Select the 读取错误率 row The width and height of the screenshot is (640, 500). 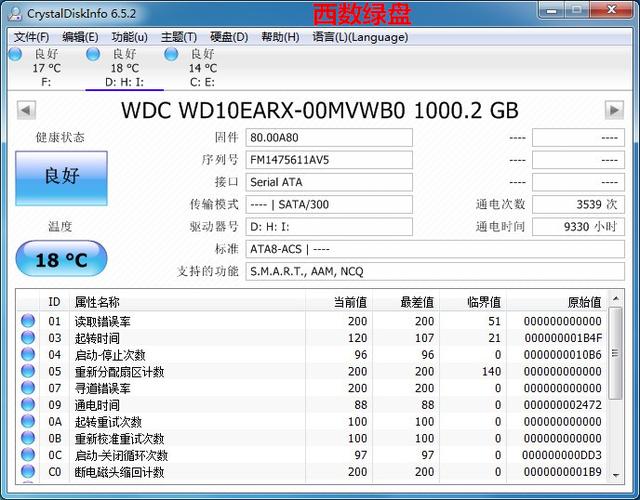pyautogui.click(x=312, y=321)
